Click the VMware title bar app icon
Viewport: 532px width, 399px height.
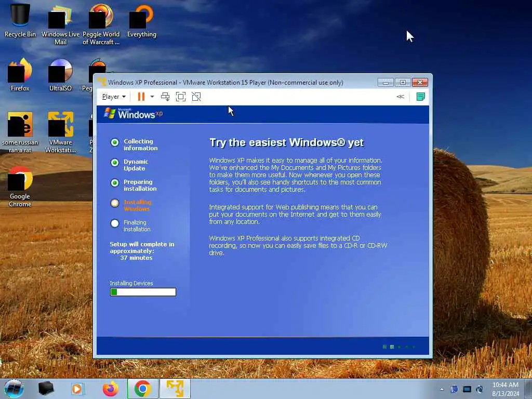[x=102, y=82]
